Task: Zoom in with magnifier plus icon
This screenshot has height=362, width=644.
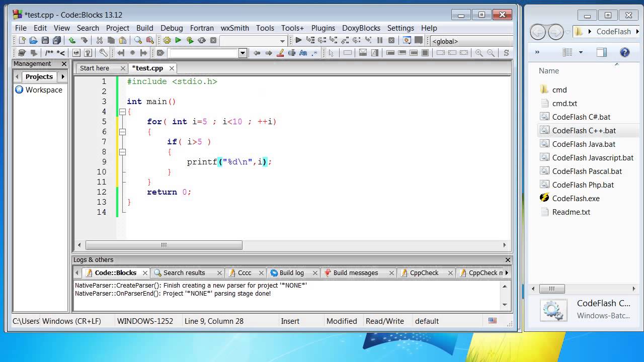Action: 479,53
